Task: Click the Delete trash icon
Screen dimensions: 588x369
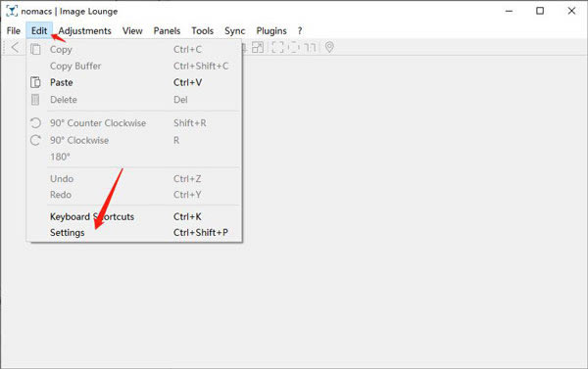Action: tap(35, 100)
